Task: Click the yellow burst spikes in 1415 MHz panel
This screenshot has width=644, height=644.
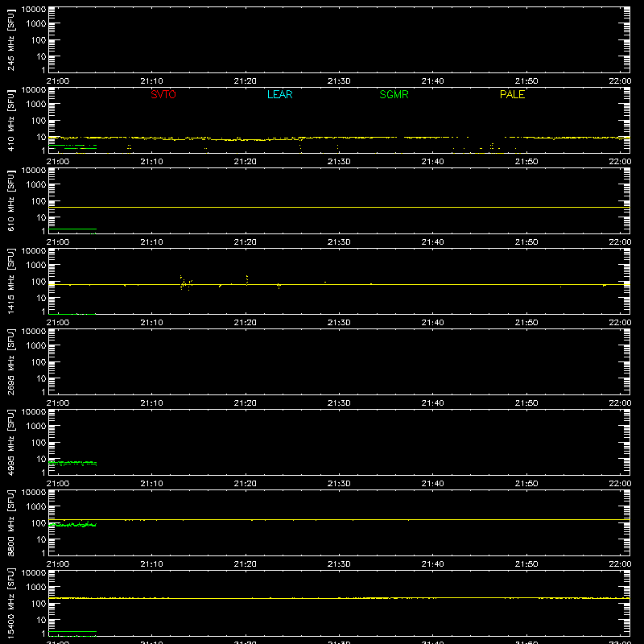Action: click(x=186, y=283)
